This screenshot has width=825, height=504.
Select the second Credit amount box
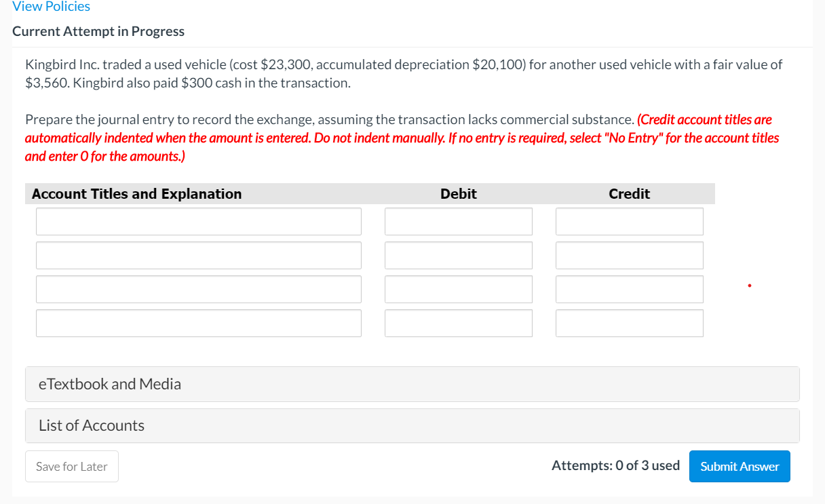coord(629,255)
